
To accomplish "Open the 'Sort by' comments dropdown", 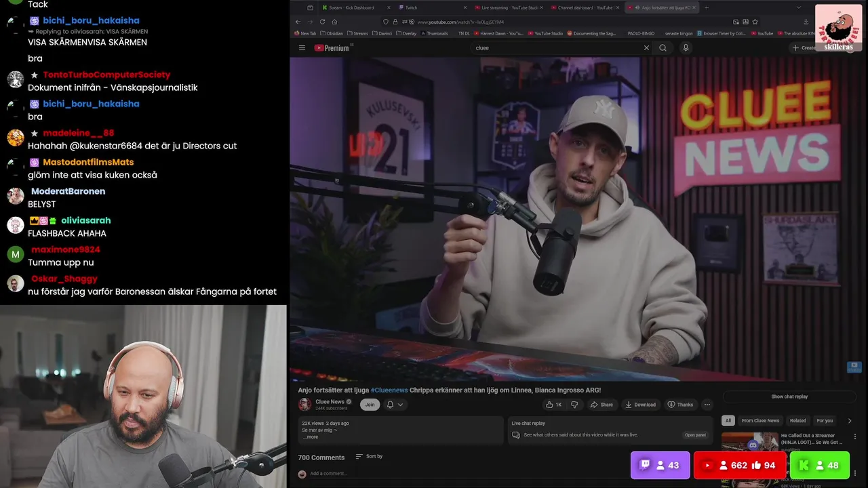I will click(x=370, y=457).
